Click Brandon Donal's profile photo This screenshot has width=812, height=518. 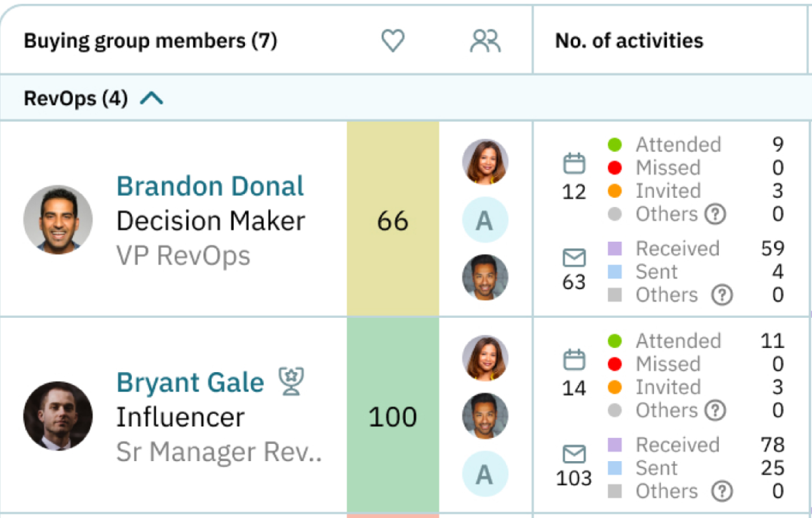[58, 220]
